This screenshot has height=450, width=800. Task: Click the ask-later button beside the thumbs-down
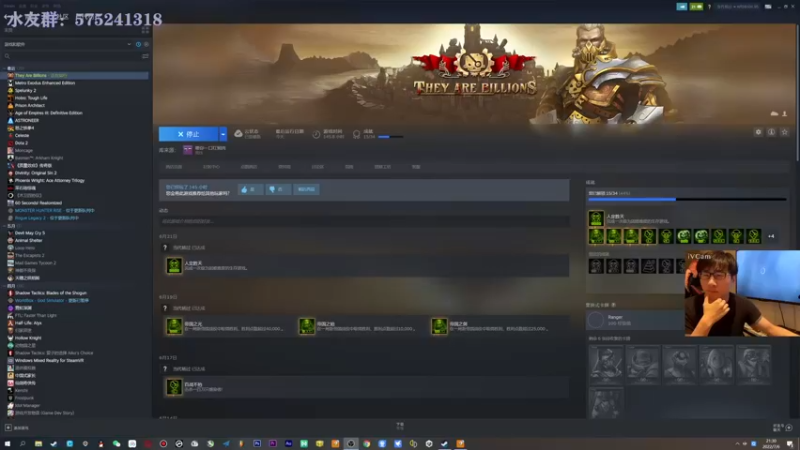pyautogui.click(x=306, y=189)
